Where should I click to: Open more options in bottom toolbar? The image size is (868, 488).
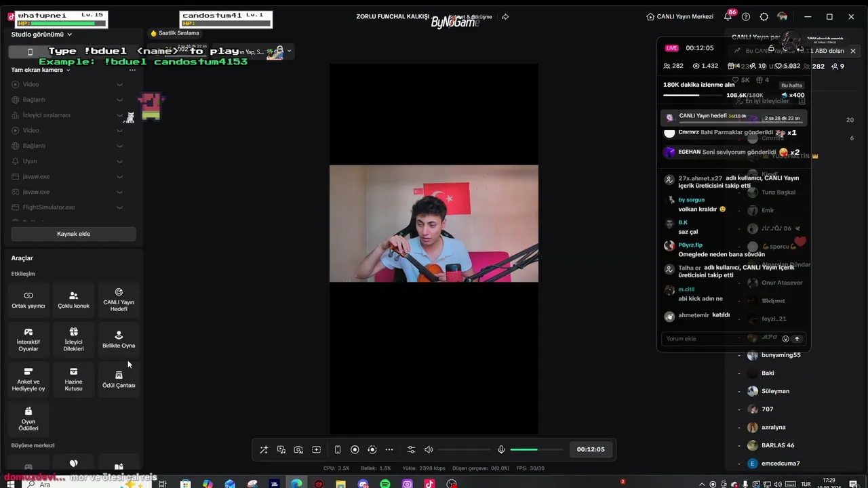coord(389,449)
